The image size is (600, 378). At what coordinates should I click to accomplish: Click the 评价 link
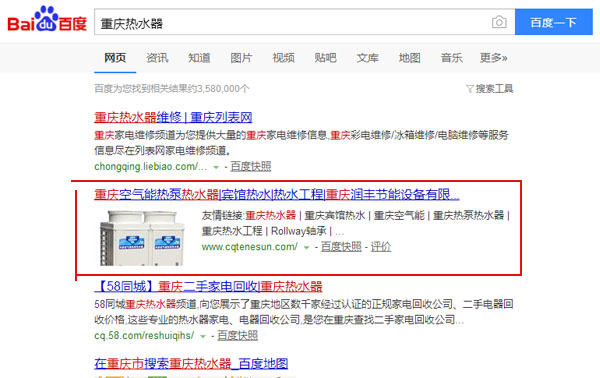coord(381,247)
